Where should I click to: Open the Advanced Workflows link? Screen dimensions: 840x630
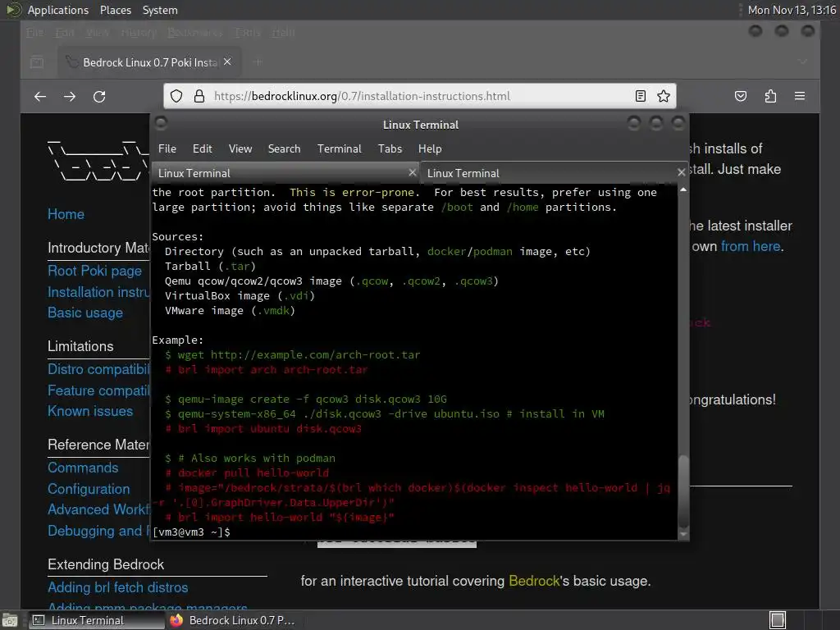98,509
